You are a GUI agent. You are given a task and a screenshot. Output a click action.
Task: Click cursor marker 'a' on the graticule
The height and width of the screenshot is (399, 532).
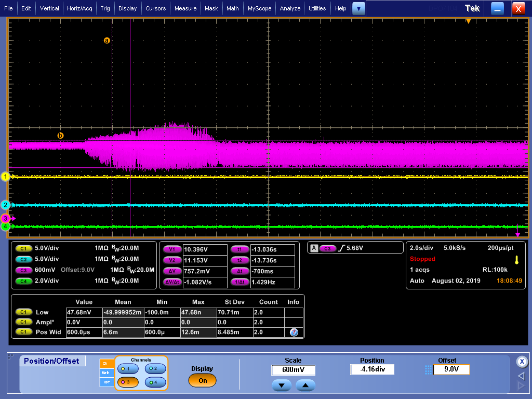click(107, 40)
